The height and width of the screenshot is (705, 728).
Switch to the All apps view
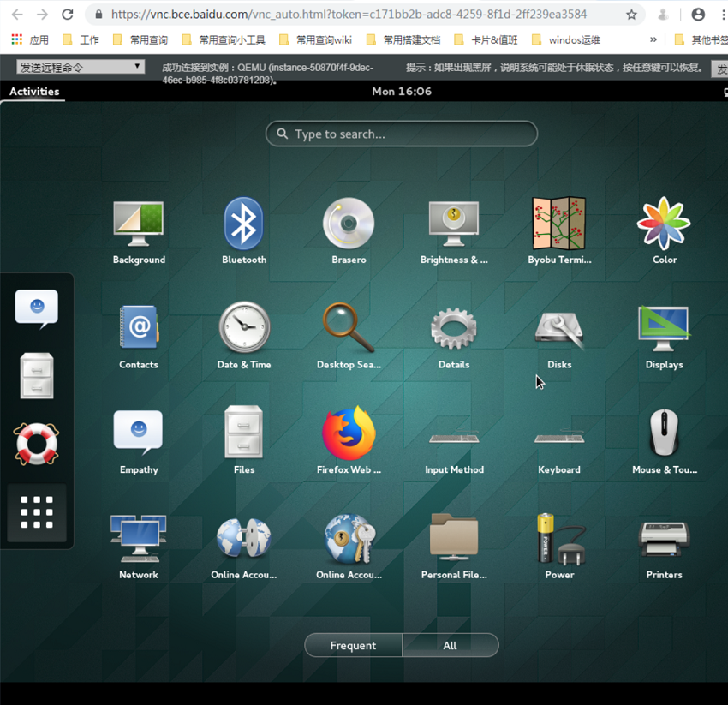450,645
